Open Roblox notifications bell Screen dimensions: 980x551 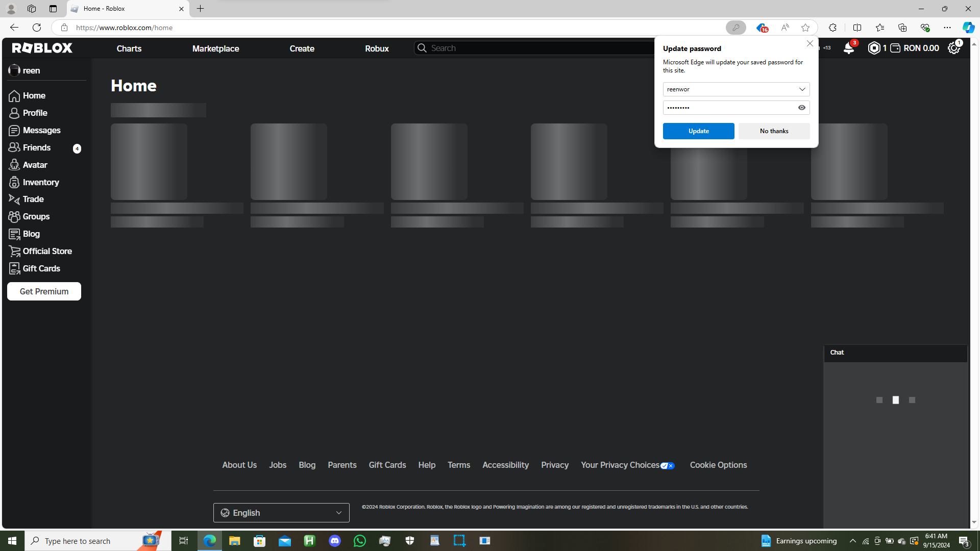[848, 48]
